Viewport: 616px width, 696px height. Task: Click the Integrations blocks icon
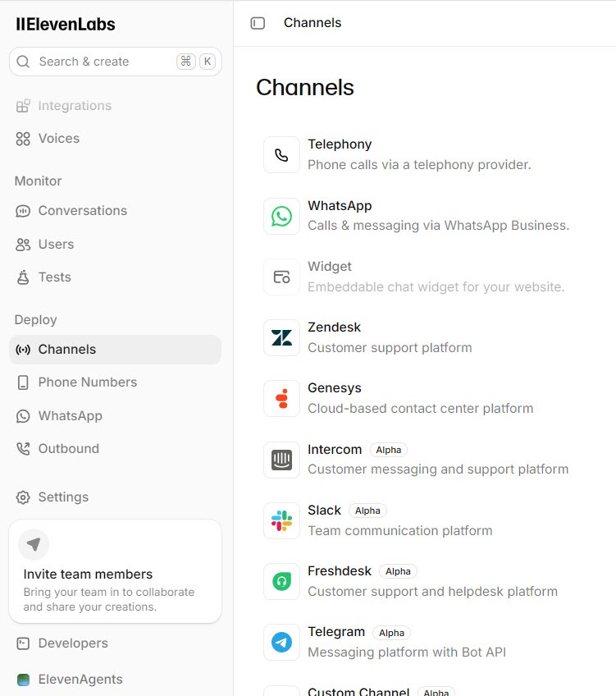(x=23, y=106)
